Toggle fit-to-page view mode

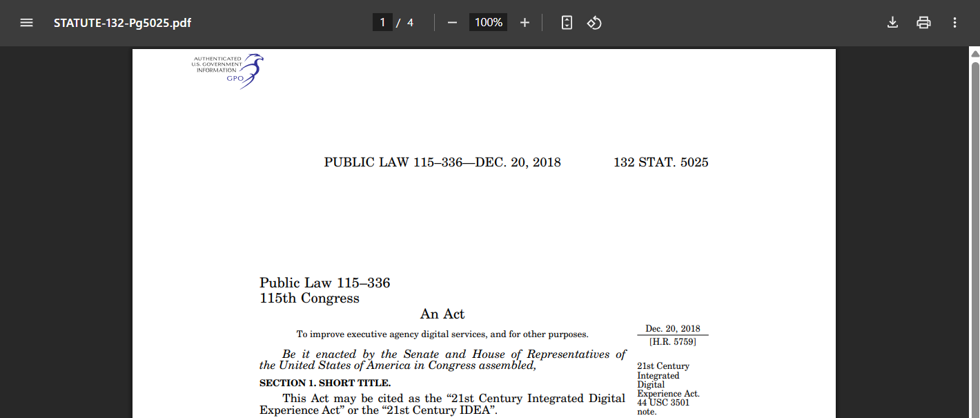566,22
